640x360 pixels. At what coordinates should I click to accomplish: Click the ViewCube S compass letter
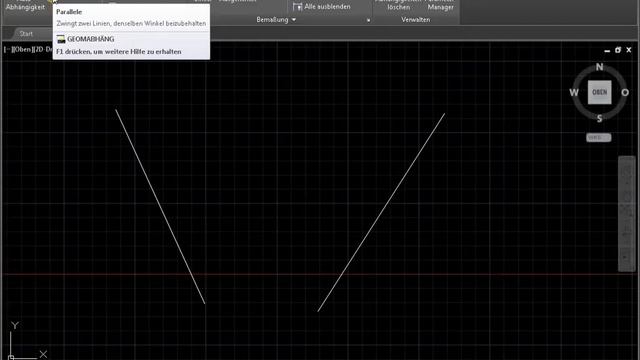599,119
